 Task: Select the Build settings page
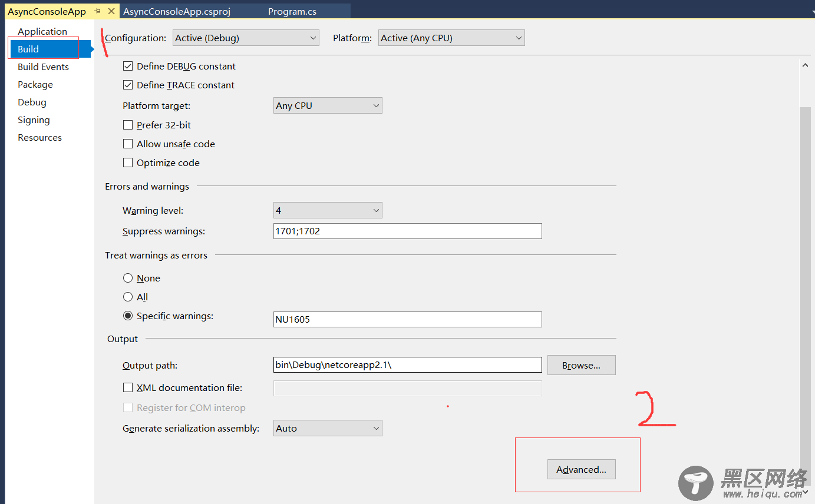coord(50,49)
